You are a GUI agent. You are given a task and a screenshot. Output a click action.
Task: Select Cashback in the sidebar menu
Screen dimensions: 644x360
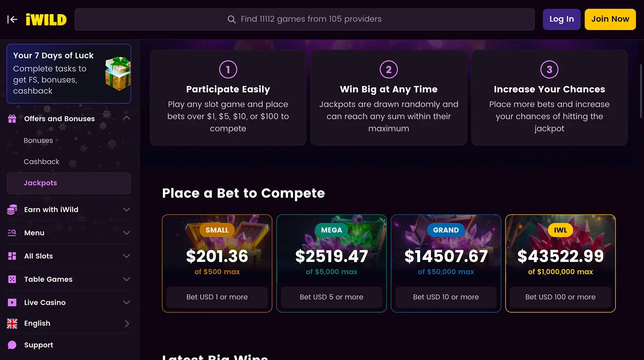pos(41,161)
